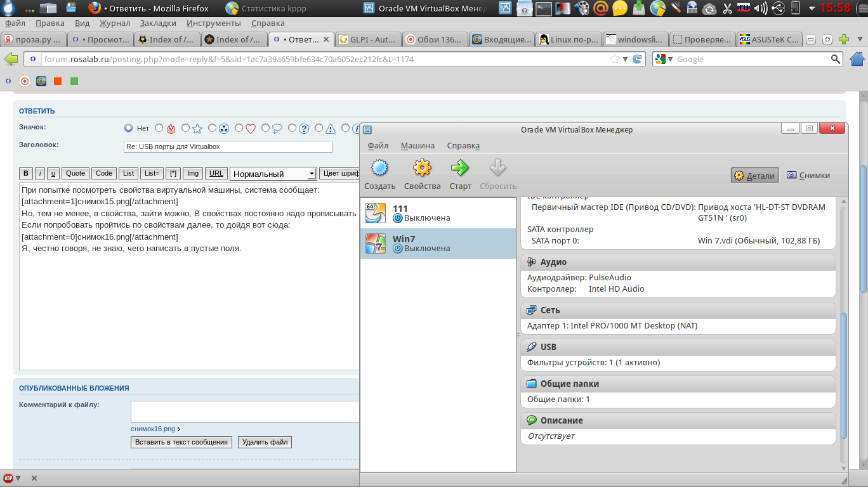Start the VM with the green Старт arrow

[460, 168]
